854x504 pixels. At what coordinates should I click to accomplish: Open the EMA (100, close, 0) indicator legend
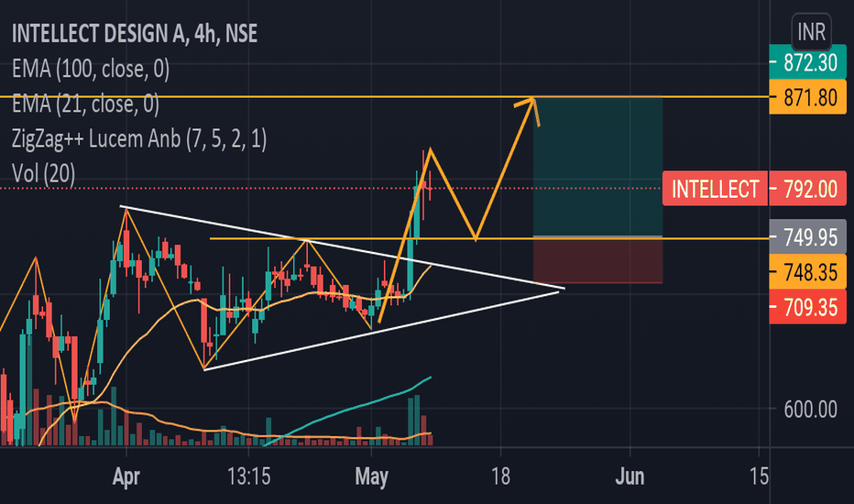(91, 70)
